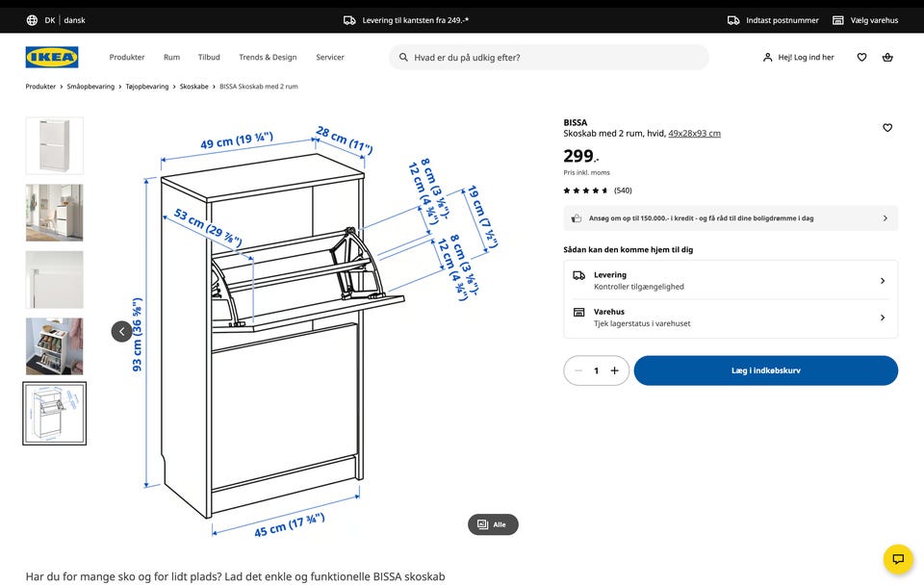Decrease quantity with minus button
This screenshot has width=924, height=585.
coord(578,370)
